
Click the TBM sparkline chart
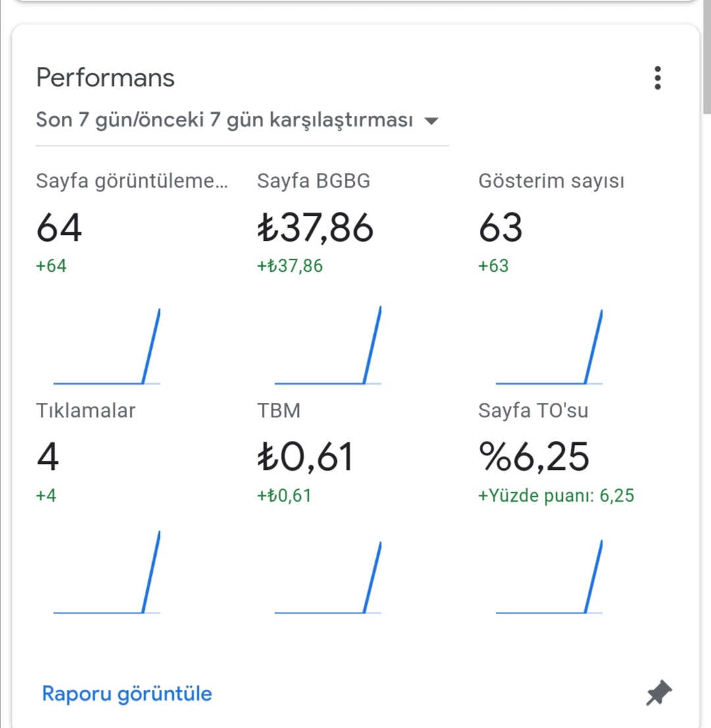tap(328, 577)
